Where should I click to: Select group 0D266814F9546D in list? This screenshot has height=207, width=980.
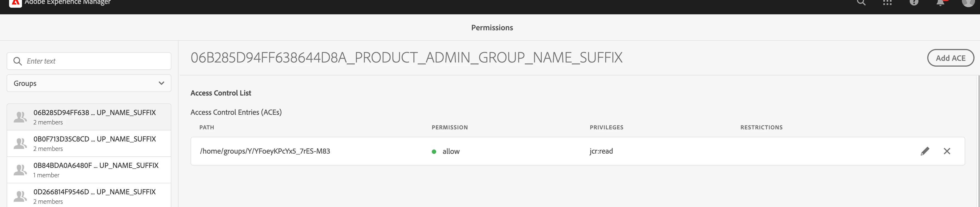[94, 196]
